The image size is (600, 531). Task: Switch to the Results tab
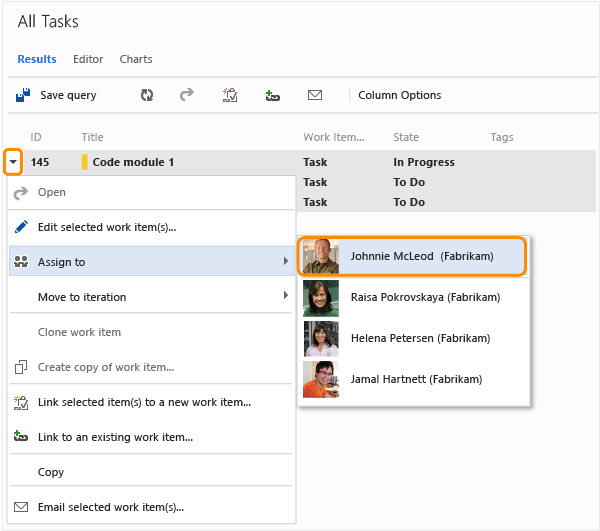[37, 59]
